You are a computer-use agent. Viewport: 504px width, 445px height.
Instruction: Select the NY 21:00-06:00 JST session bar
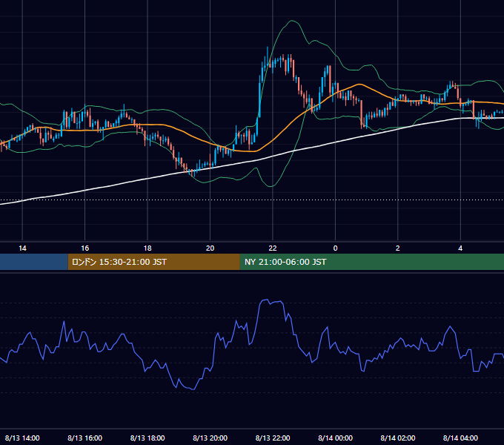[x=372, y=262]
